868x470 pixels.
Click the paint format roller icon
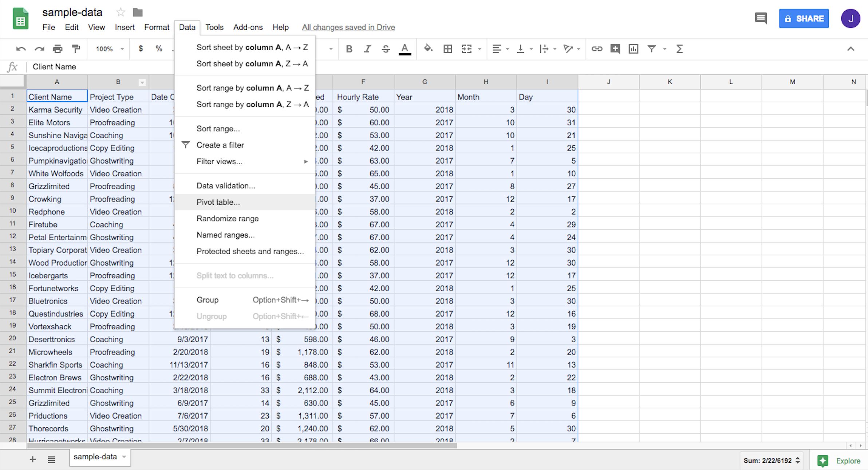coord(76,49)
